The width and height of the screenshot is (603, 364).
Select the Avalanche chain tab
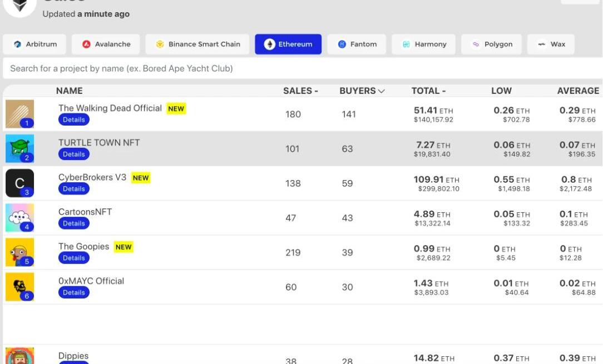[x=106, y=44]
